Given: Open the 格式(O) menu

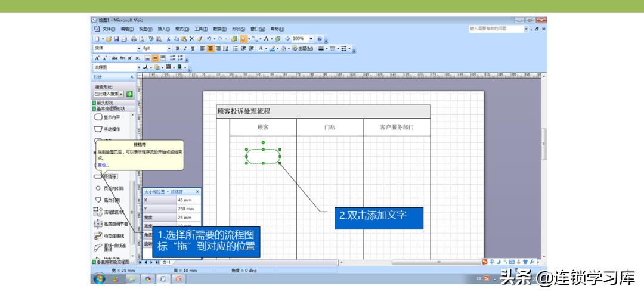Looking at the screenshot, I should point(182,29).
